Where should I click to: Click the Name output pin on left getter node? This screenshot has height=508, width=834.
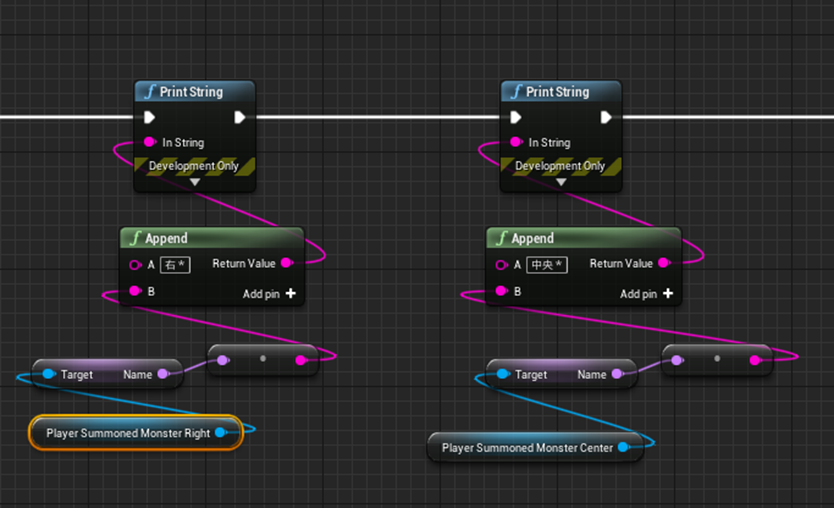tap(164, 374)
